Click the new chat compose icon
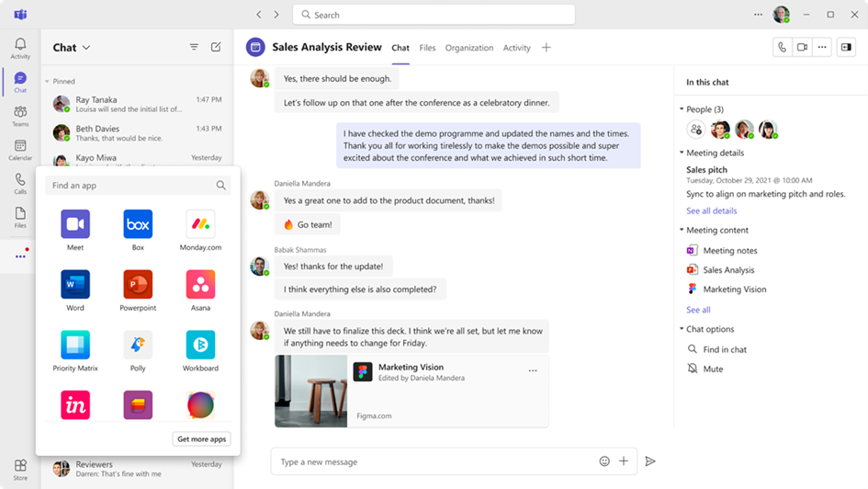This screenshot has height=489, width=868. (216, 47)
